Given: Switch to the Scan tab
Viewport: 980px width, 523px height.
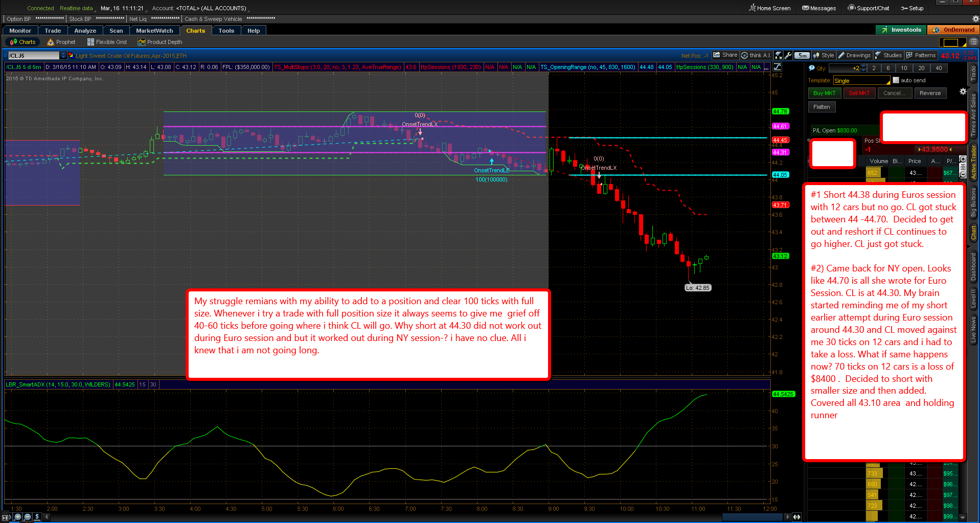Looking at the screenshot, I should point(116,31).
